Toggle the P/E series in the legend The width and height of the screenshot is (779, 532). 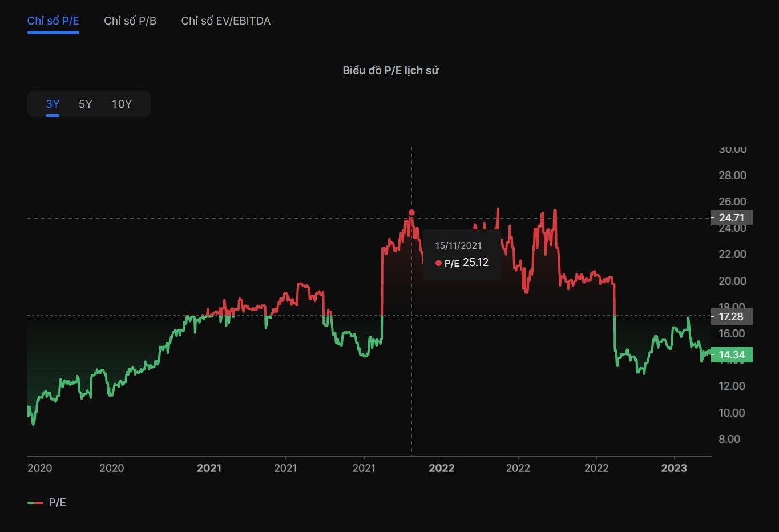coord(47,502)
